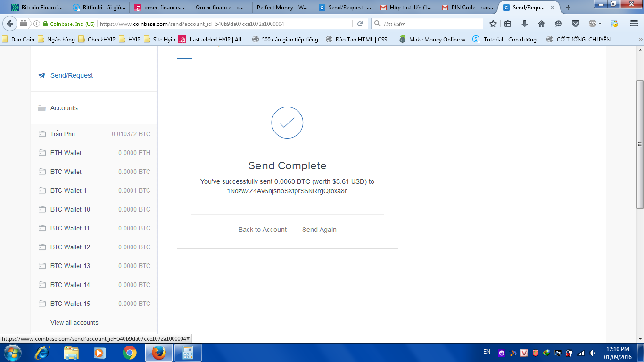Click the paper plane Send/Request icon

pos(41,75)
